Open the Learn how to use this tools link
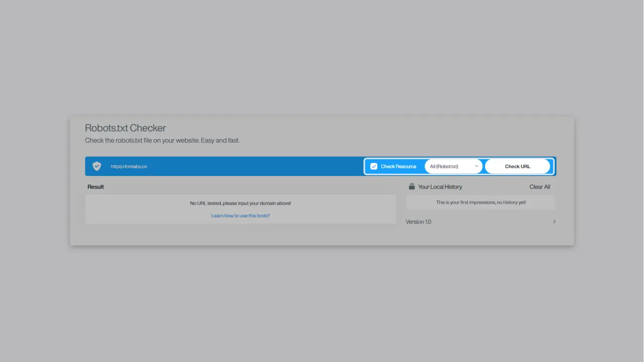 (x=240, y=215)
